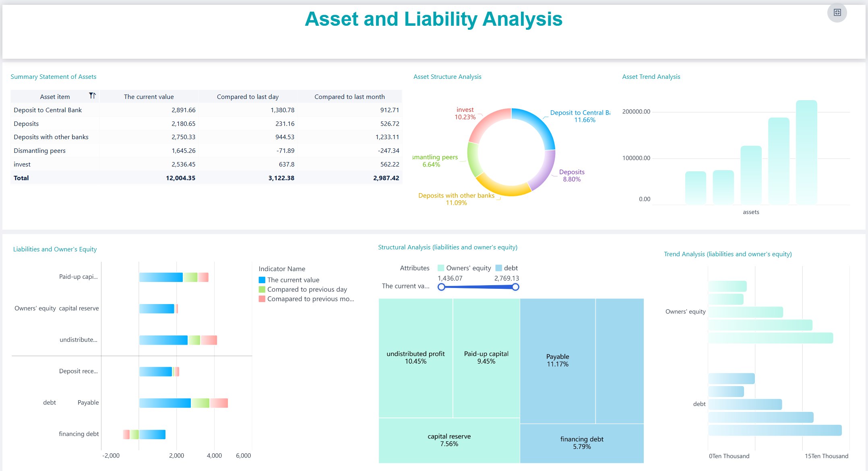Image resolution: width=868 pixels, height=471 pixels.
Task: Click the left handle of the current value slider
Action: pyautogui.click(x=442, y=287)
